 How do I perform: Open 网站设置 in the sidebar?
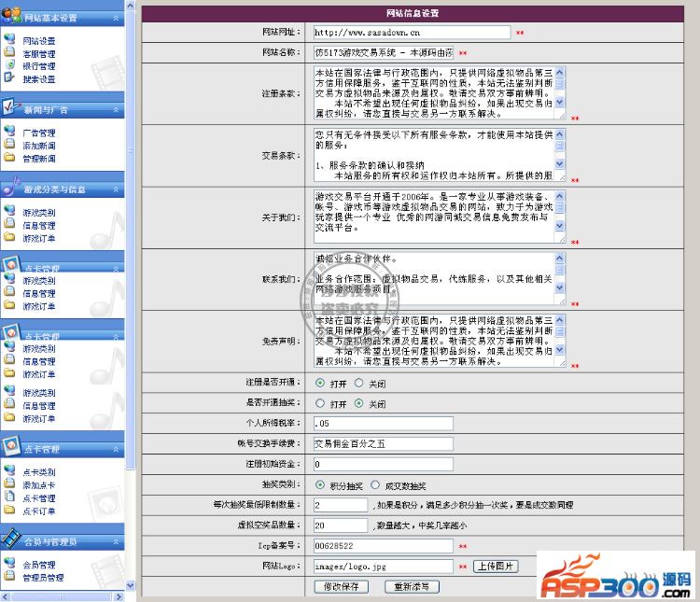point(39,41)
